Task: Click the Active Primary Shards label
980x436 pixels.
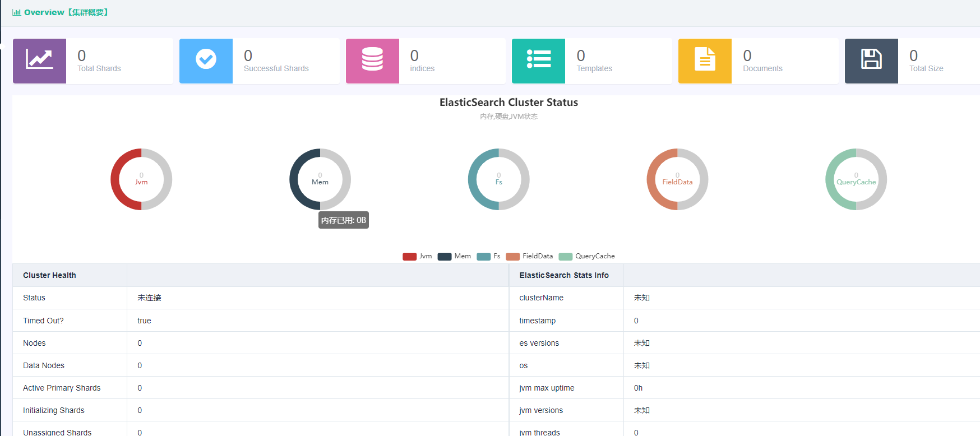Action: pos(62,388)
